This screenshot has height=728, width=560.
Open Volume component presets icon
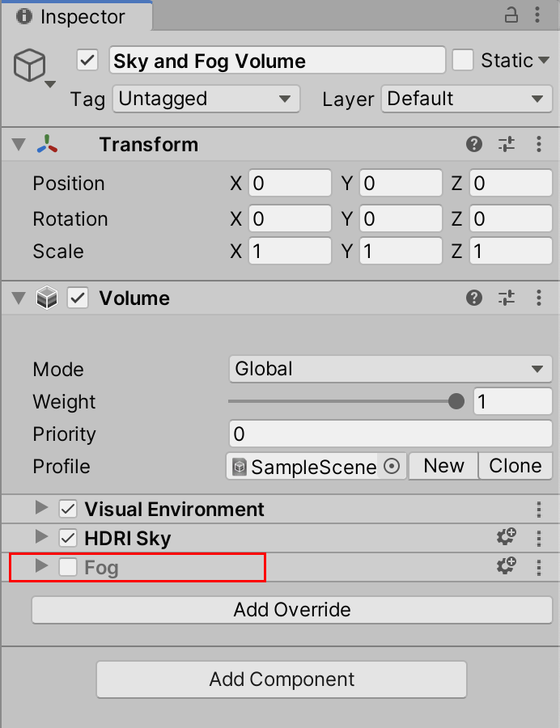[x=507, y=298]
